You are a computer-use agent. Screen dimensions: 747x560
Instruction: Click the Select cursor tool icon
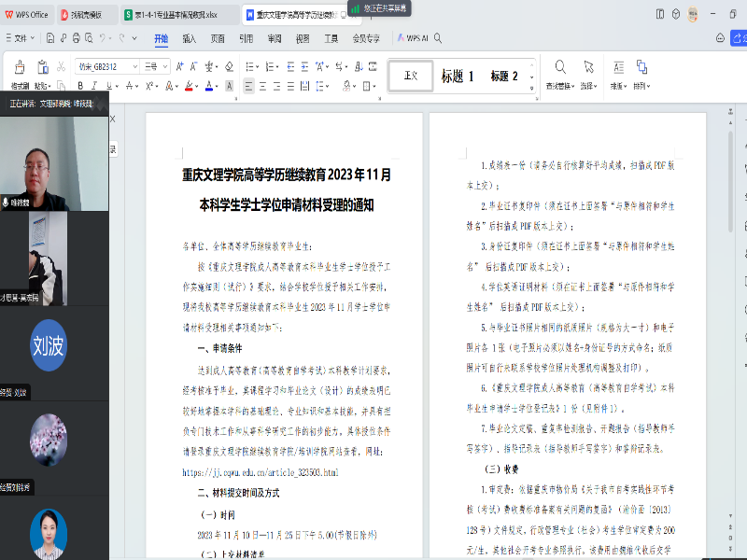[x=588, y=68]
